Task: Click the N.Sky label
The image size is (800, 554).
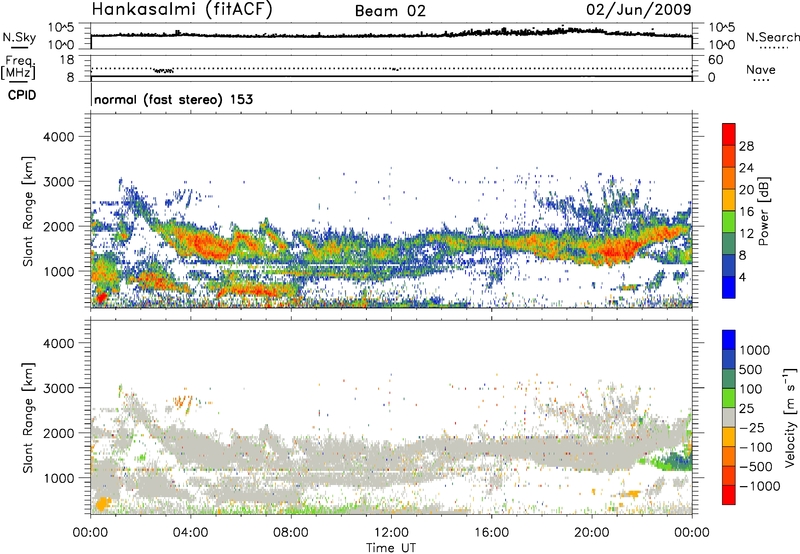Action: 19,37
